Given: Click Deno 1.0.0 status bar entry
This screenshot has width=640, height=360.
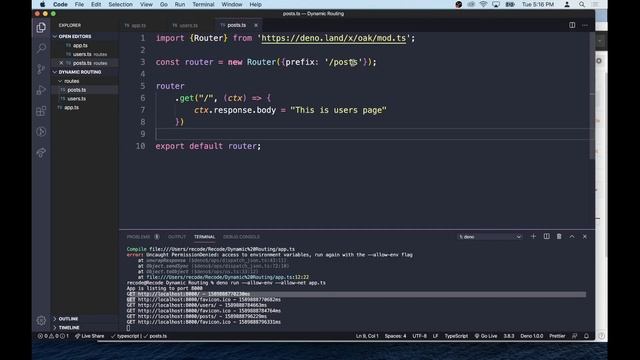Looking at the screenshot, I should (531, 336).
